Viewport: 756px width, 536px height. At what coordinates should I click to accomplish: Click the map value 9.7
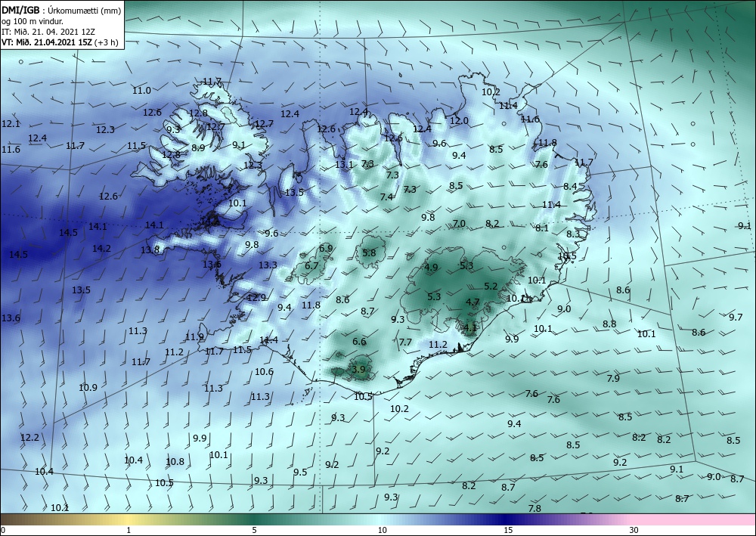pyautogui.click(x=736, y=317)
